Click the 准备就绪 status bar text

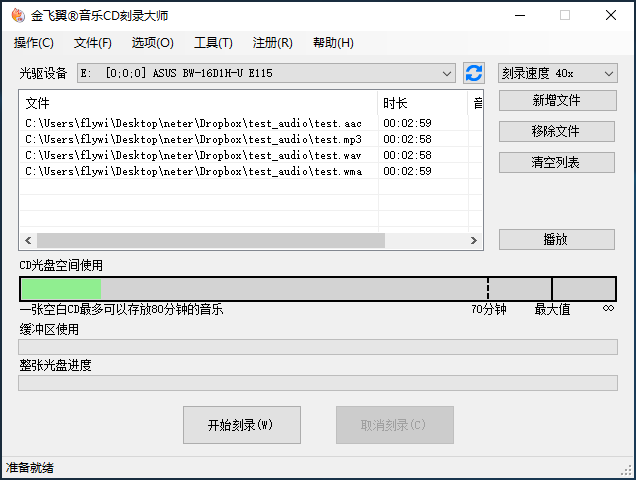pos(30,468)
